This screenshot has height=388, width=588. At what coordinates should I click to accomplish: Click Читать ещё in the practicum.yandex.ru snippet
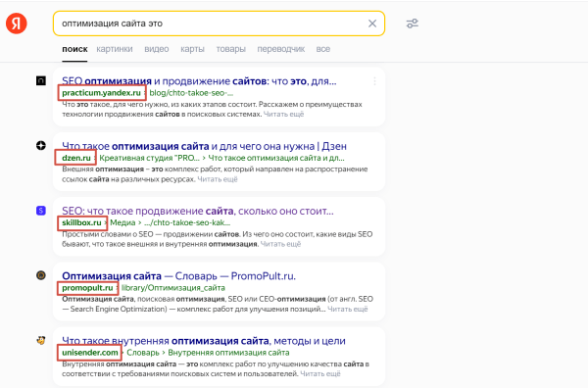(283, 114)
